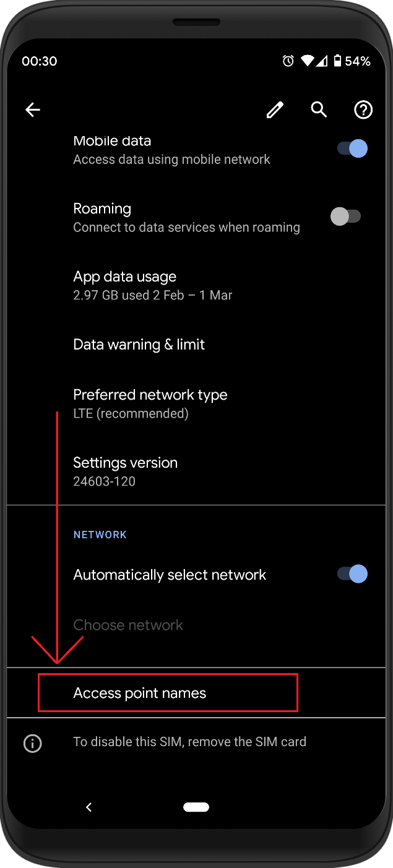The width and height of the screenshot is (393, 868).
Task: Open App data usage details
Action: [152, 285]
